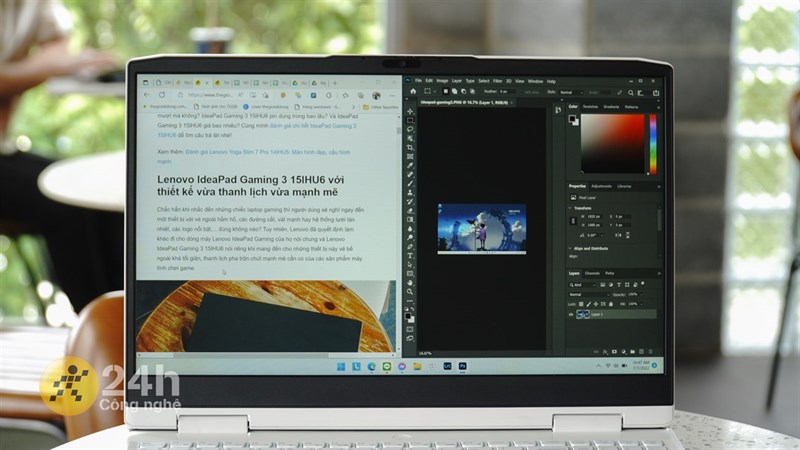This screenshot has height=450, width=800.
Task: Open layer Kind filter dropdown
Action: pyautogui.click(x=583, y=285)
